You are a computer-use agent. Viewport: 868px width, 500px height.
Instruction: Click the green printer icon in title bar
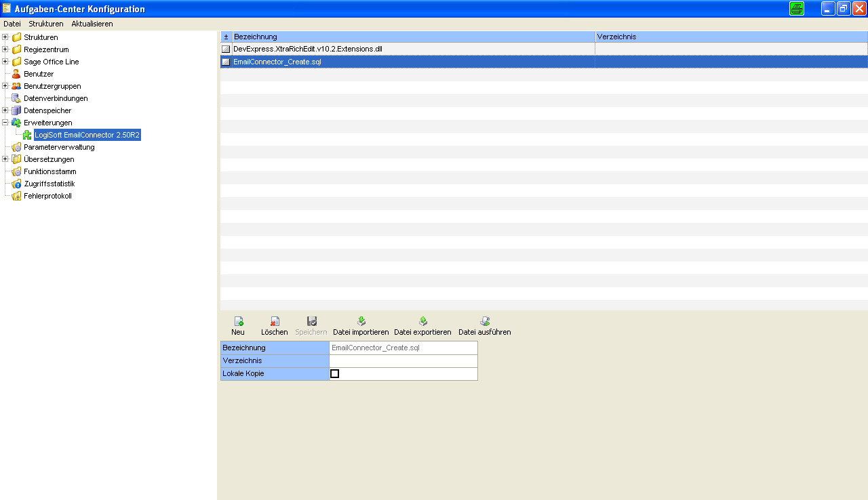(797, 9)
